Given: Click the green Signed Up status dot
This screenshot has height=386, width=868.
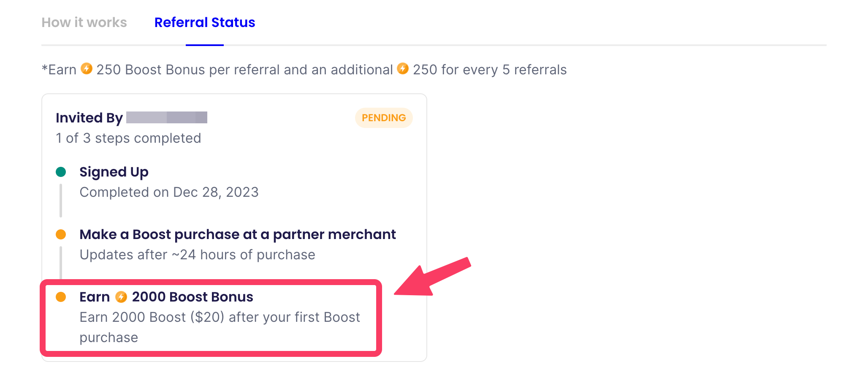Looking at the screenshot, I should click(61, 172).
